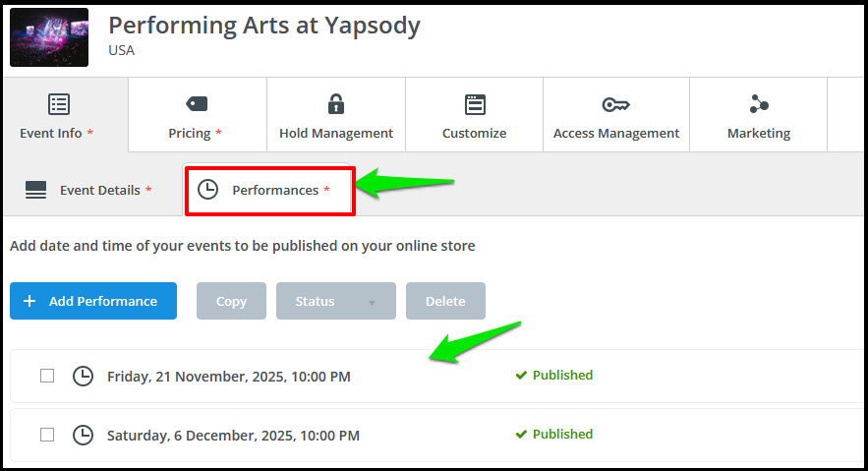Click the Delete button

click(x=445, y=301)
